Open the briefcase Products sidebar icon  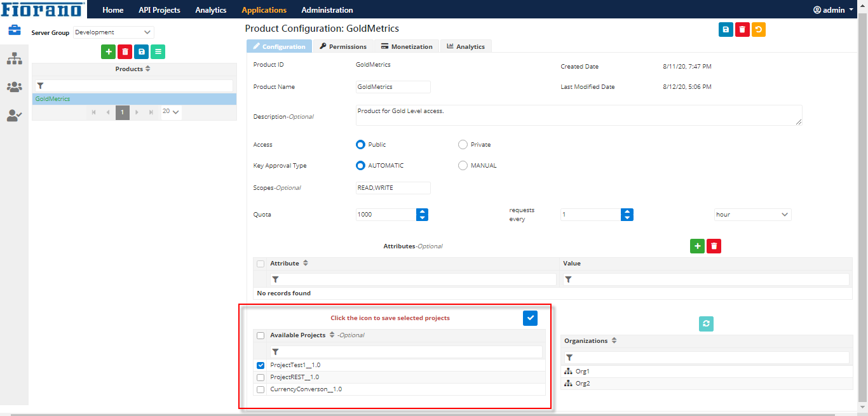[x=14, y=30]
